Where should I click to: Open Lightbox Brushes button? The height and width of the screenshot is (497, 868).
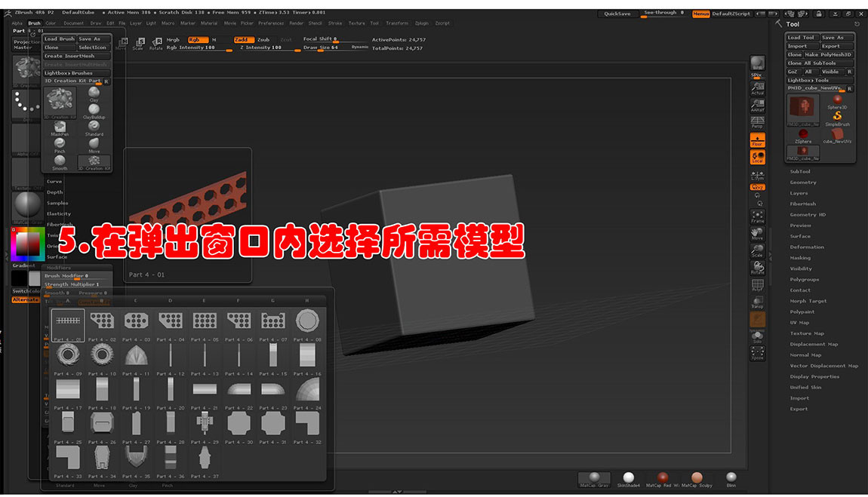pyautogui.click(x=77, y=73)
